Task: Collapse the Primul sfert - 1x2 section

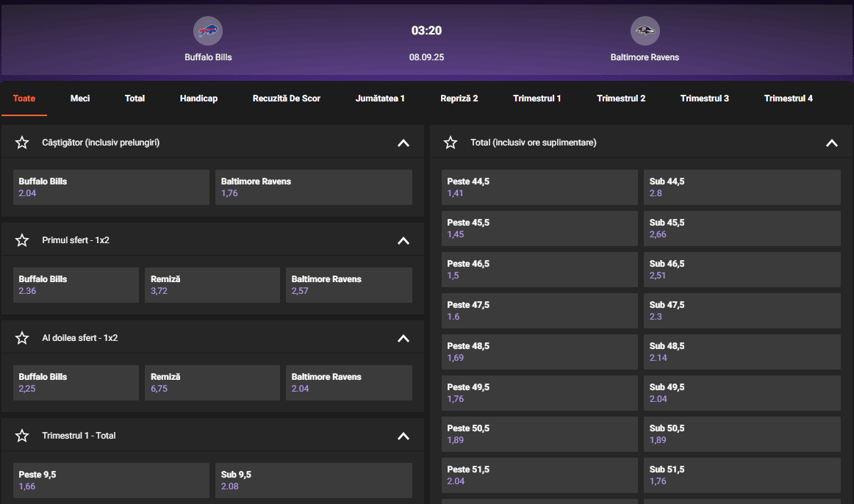Action: tap(403, 240)
